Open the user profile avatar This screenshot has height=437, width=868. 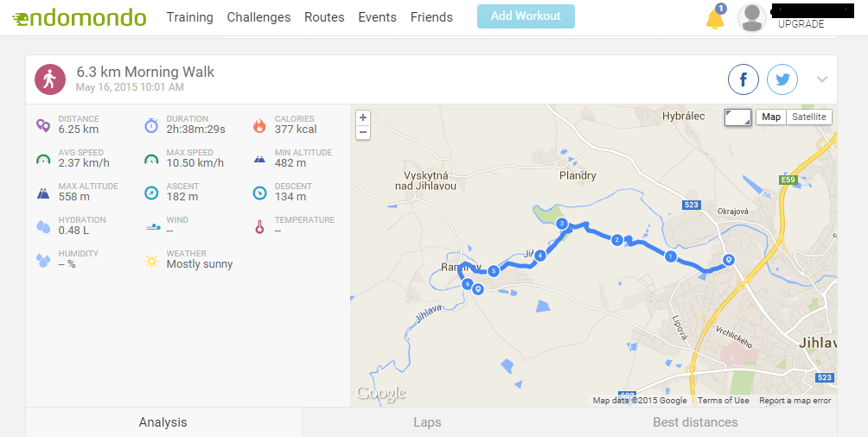(x=752, y=17)
